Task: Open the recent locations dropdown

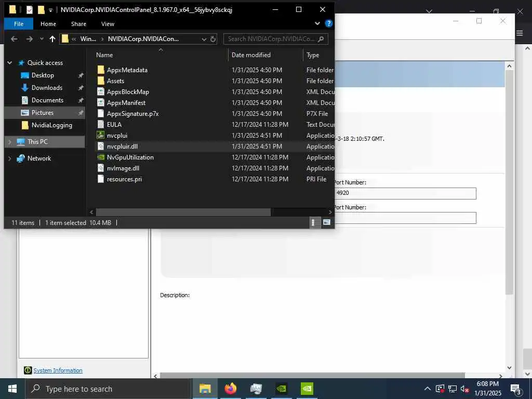Action: [42, 39]
